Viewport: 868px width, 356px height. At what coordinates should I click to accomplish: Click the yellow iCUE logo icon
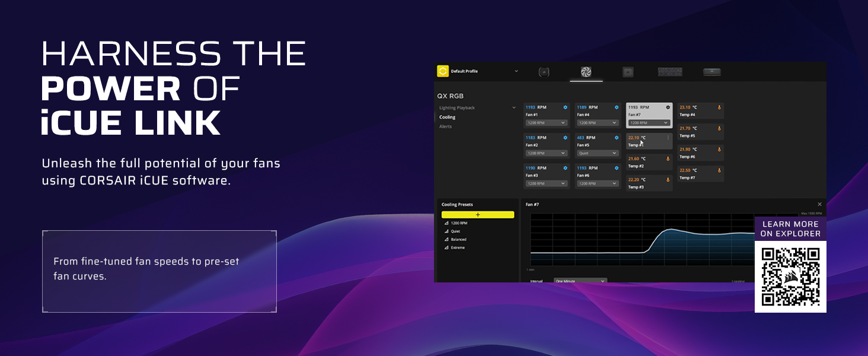[x=442, y=71]
